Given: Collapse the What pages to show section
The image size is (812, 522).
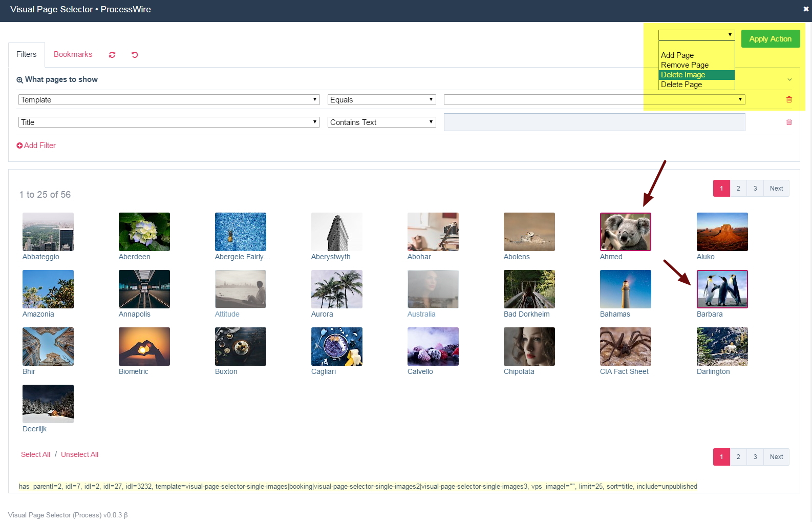Looking at the screenshot, I should tap(789, 79).
